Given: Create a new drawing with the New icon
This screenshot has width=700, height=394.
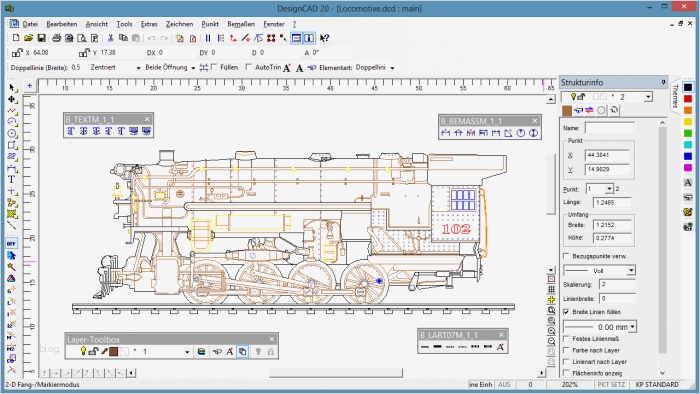Looking at the screenshot, I should (x=16, y=38).
